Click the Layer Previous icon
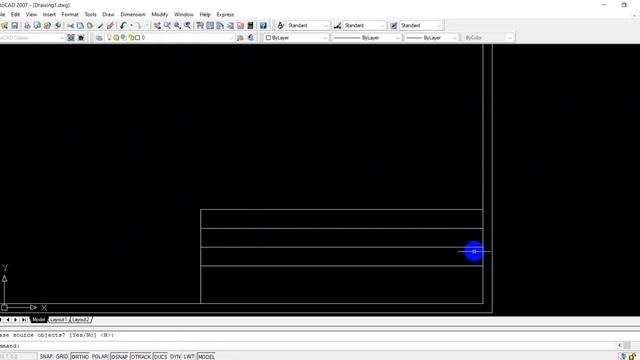The width and height of the screenshot is (640, 360). point(251,38)
